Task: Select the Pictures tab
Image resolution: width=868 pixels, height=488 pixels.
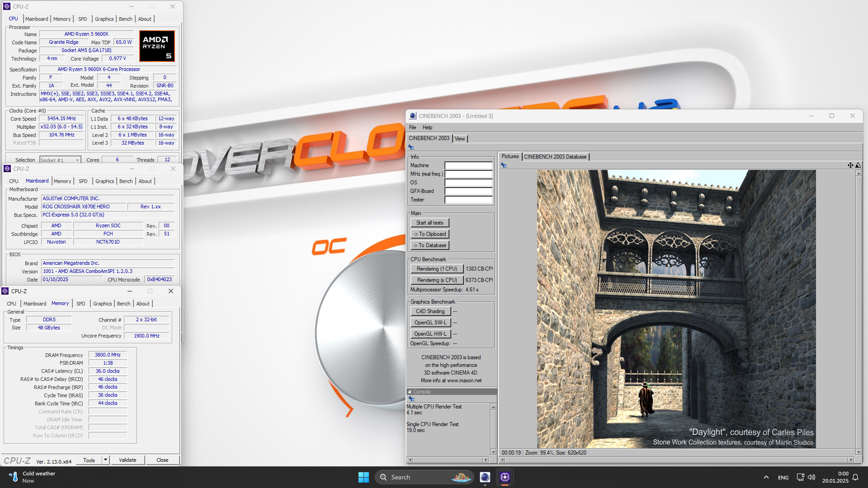Action: click(510, 156)
